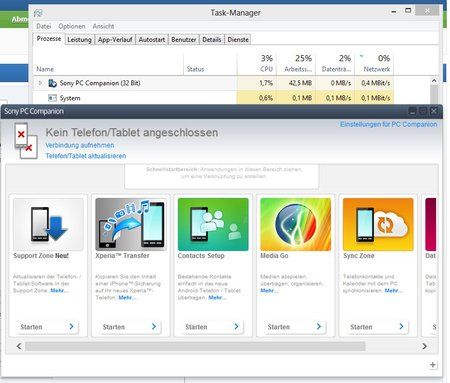
Task: Click the Verbindung aufnehmen link
Action: (80, 145)
